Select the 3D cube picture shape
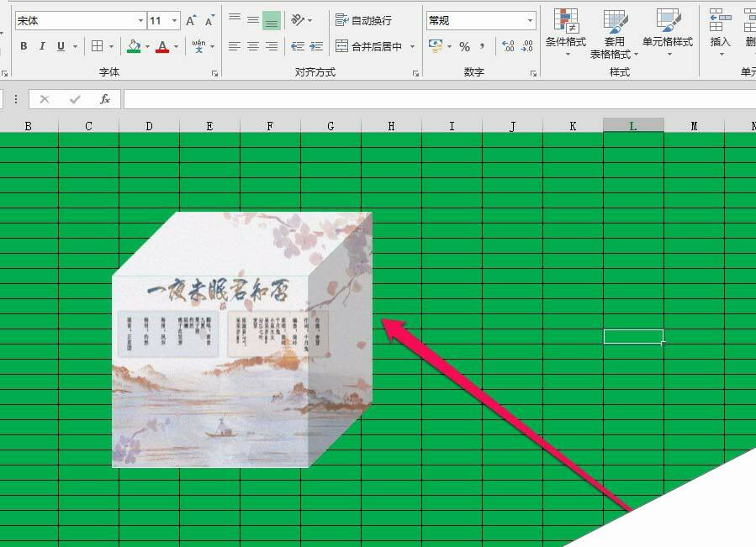This screenshot has width=756, height=547. tap(242, 339)
